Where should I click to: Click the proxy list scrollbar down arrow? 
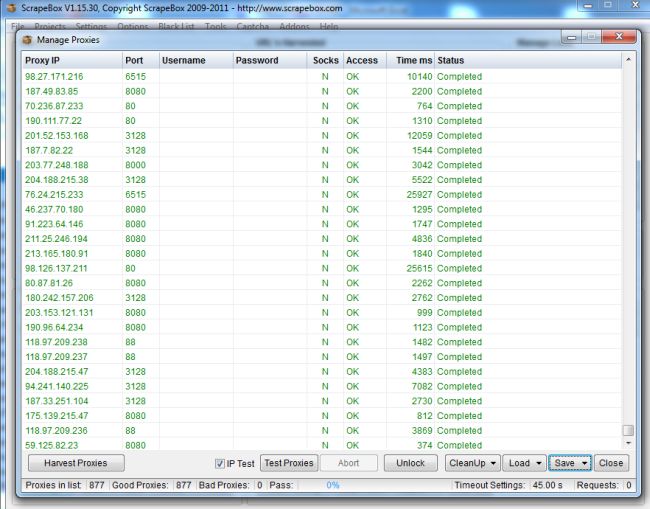coord(628,444)
